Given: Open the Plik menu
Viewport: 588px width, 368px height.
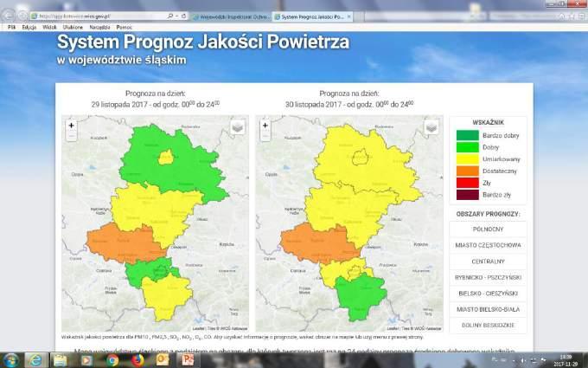Looking at the screenshot, I should (x=11, y=28).
